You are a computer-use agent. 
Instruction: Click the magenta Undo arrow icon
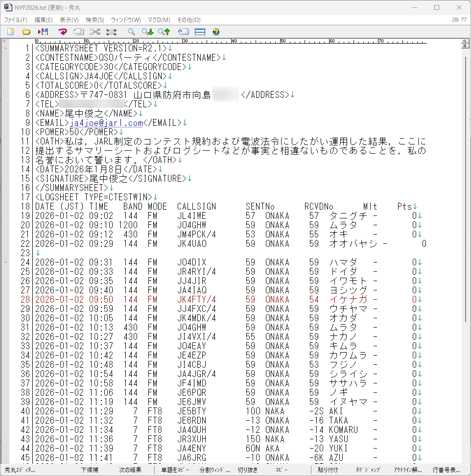coord(63,32)
